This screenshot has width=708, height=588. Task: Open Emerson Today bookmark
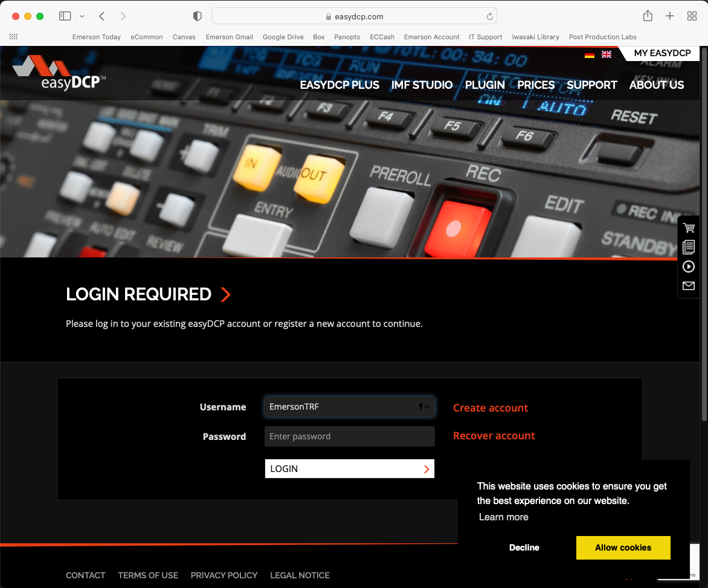(97, 37)
